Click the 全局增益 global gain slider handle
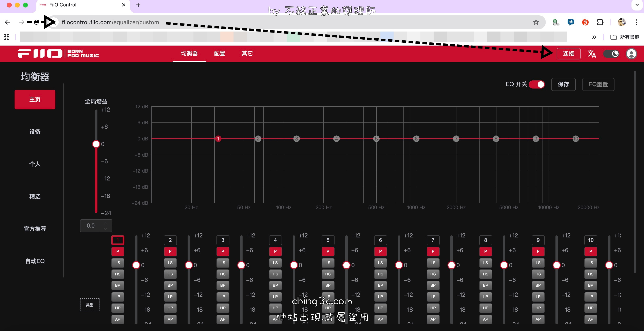Viewport: 644px width, 331px height. tap(96, 144)
